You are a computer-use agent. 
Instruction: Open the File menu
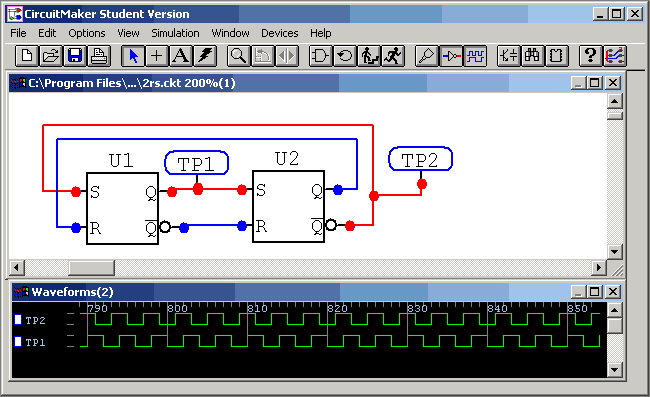18,33
